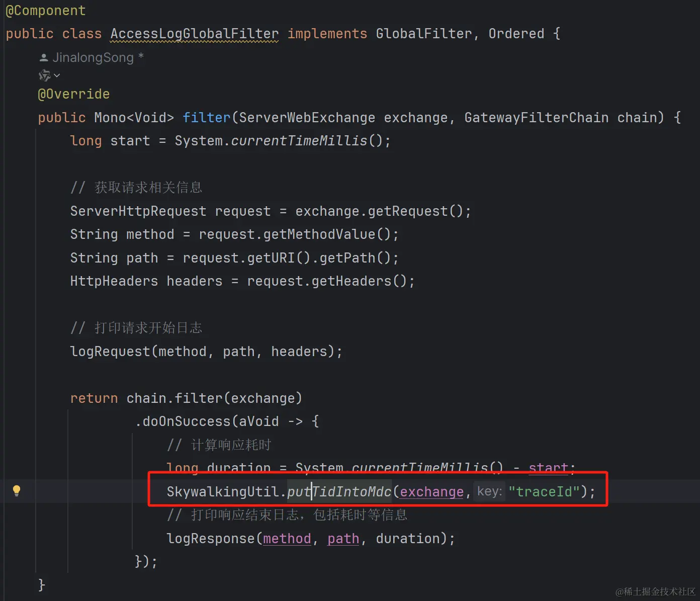Click the underlined method argument in logResponse
Screen dimensions: 700x601
click(287, 538)
